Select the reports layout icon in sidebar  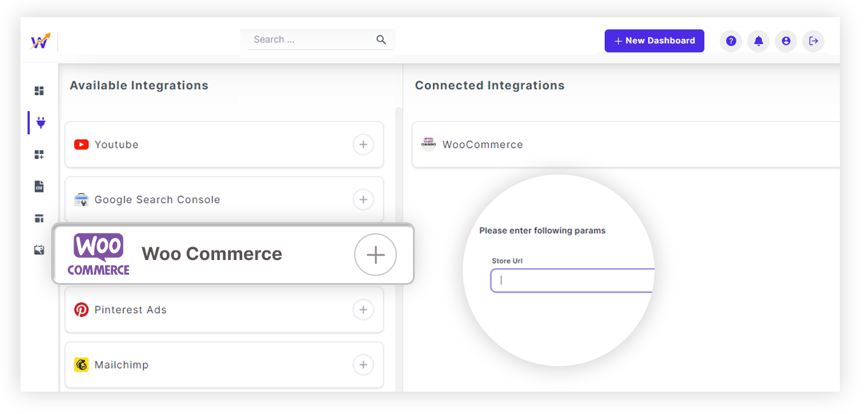tap(39, 218)
